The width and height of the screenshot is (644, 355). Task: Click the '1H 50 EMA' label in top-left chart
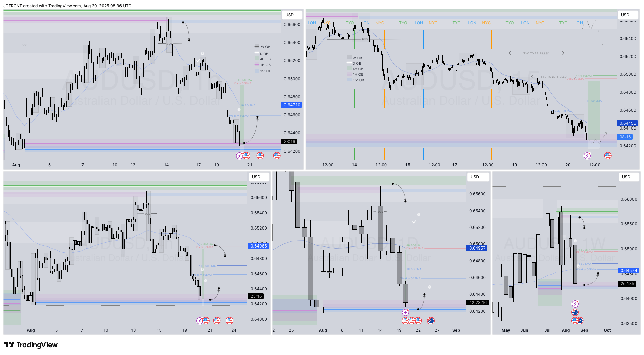[x=248, y=105]
